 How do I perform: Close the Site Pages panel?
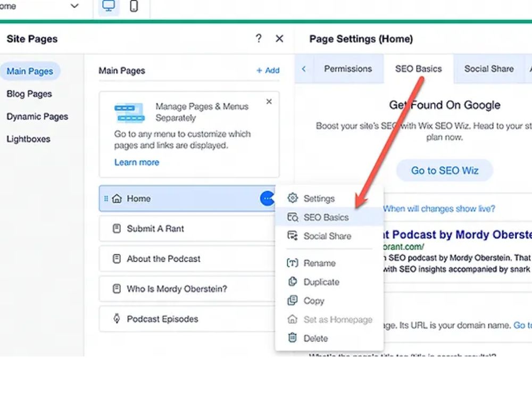point(279,39)
